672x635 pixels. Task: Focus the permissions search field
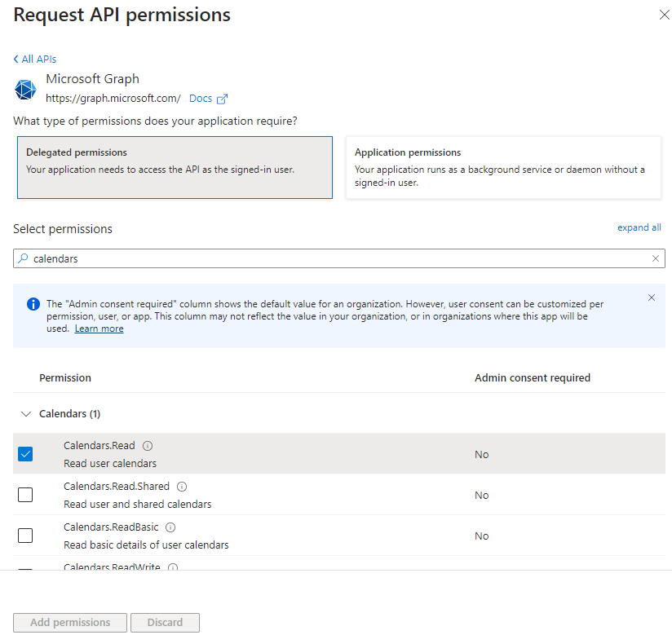(339, 258)
